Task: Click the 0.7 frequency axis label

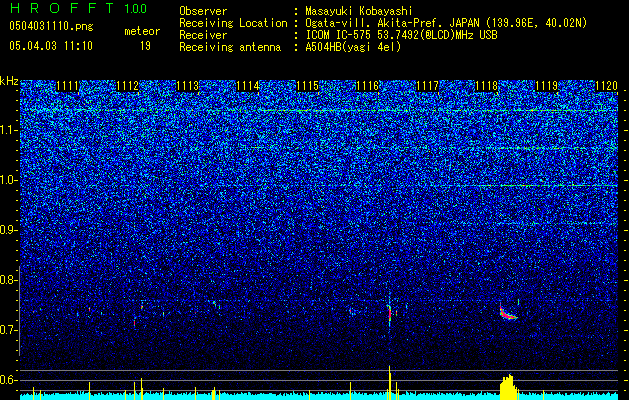Action: pos(8,330)
